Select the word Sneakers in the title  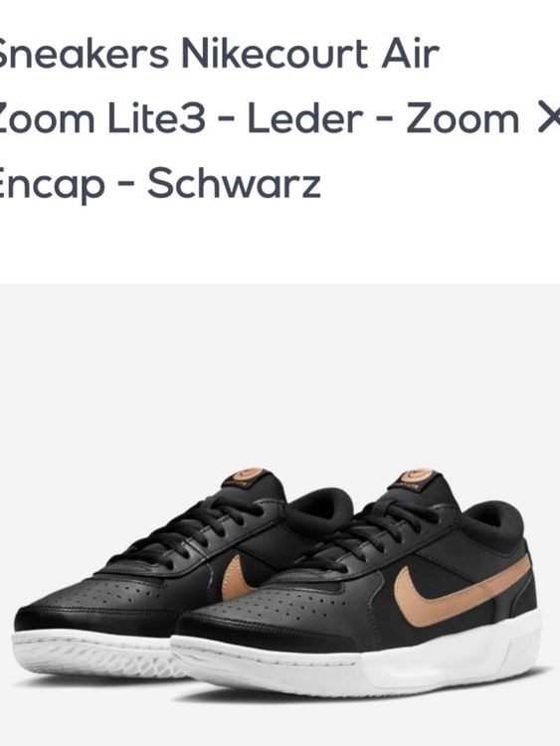click(81, 53)
